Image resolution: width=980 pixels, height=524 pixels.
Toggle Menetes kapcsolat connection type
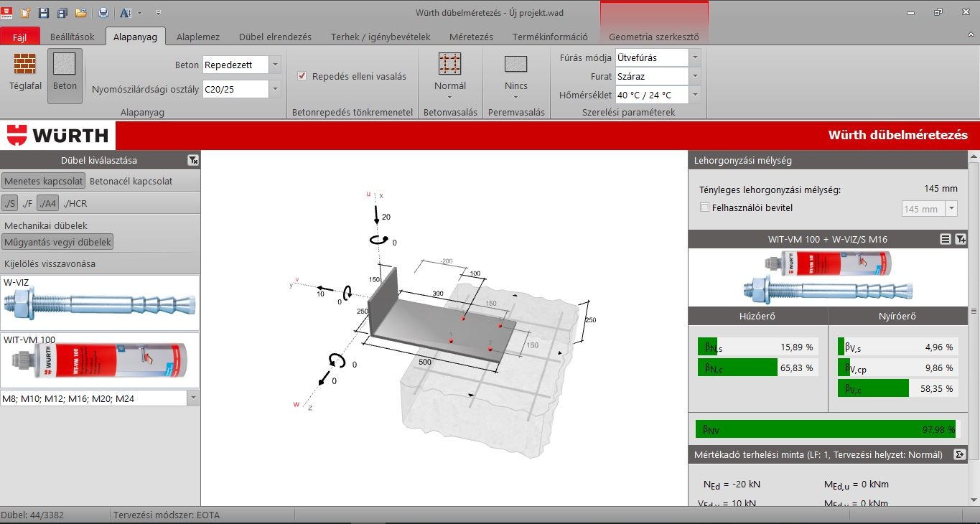pos(43,181)
